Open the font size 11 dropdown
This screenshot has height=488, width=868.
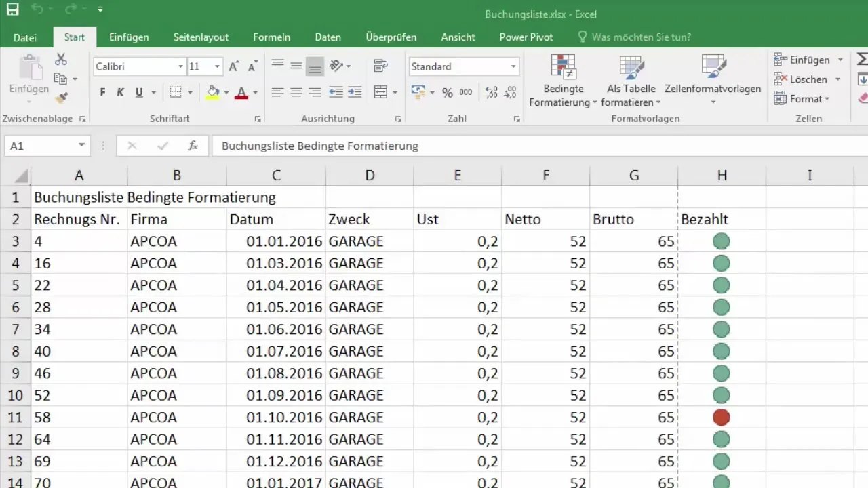coord(217,66)
